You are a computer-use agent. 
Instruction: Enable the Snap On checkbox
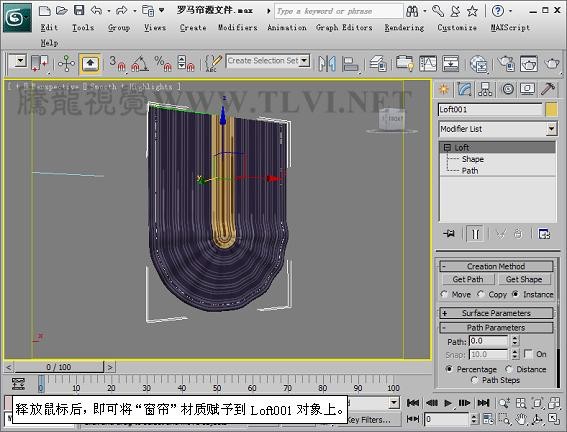tap(528, 354)
